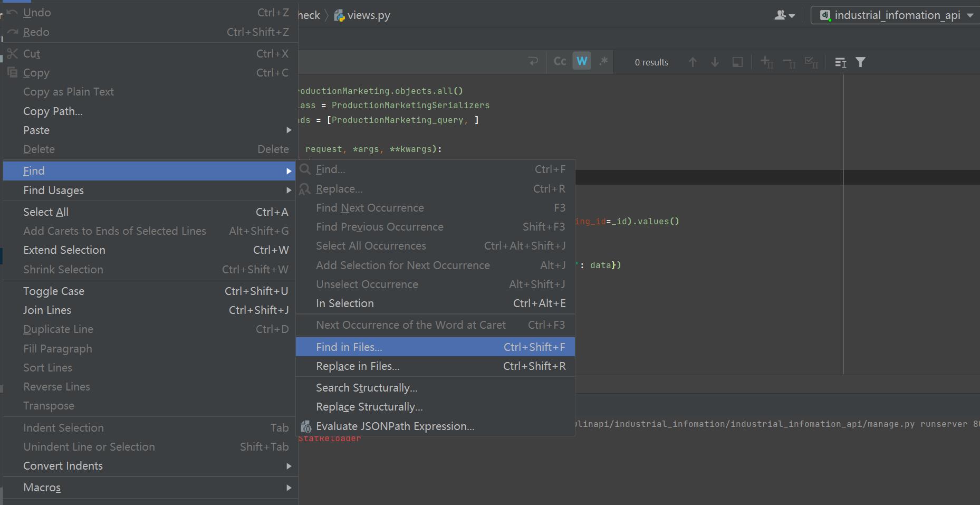Expand the Find submenu arrow
Image resolution: width=980 pixels, height=505 pixels.
(x=289, y=171)
